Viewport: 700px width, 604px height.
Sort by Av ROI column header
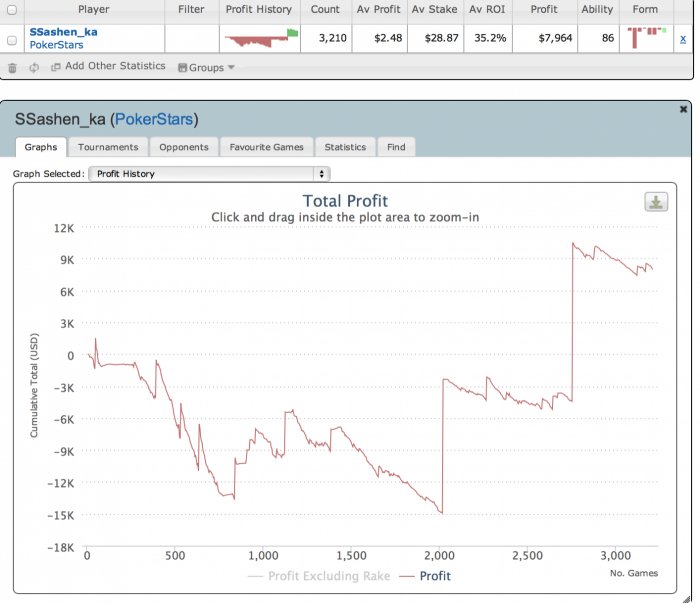(487, 9)
